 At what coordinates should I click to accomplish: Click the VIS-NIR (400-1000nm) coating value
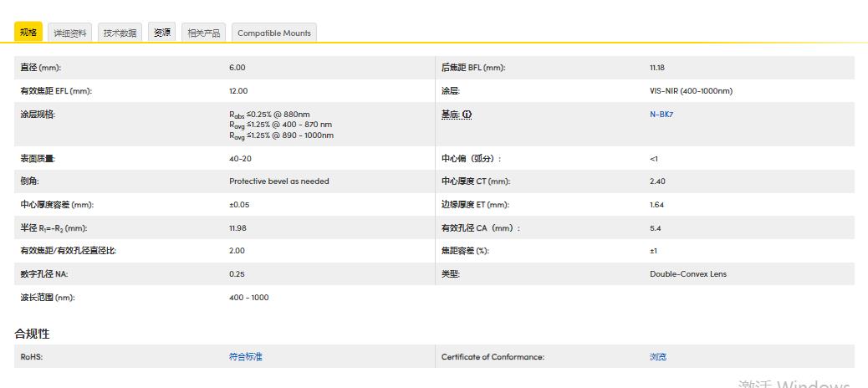pos(690,91)
